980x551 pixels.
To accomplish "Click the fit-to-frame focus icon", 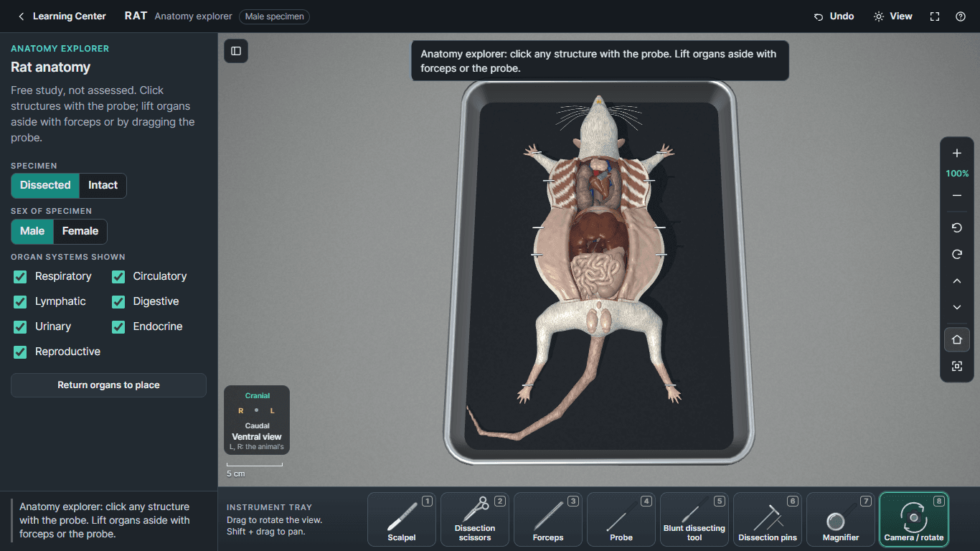I will click(x=957, y=367).
